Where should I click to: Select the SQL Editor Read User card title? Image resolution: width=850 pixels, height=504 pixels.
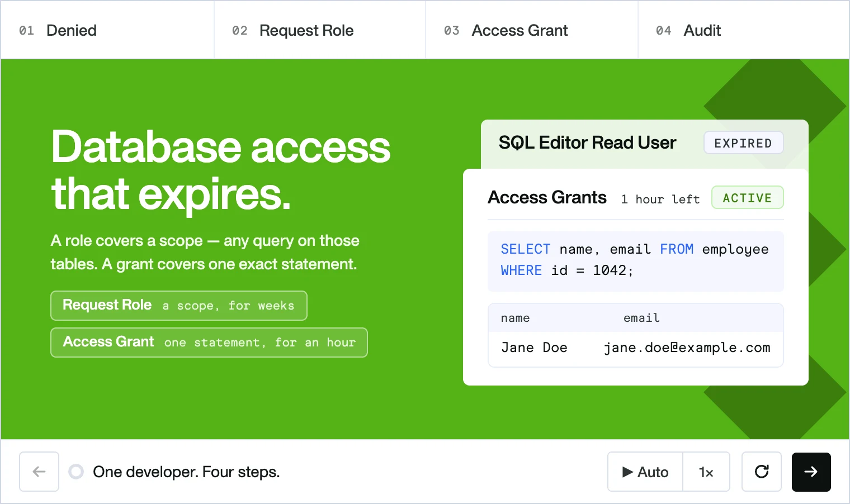pyautogui.click(x=587, y=143)
